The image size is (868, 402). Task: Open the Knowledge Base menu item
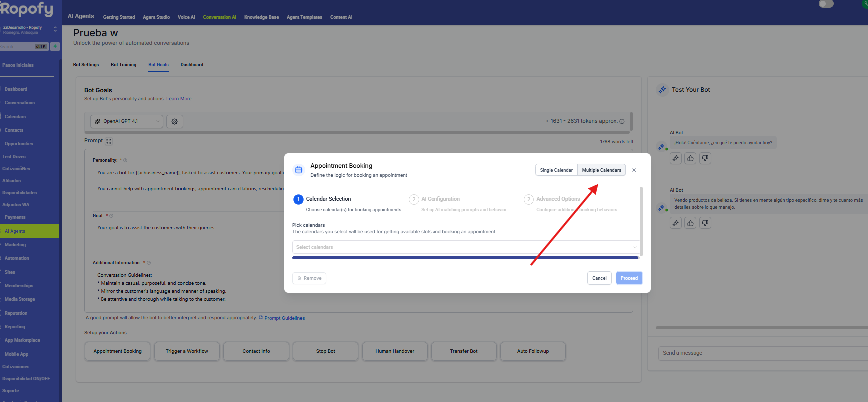pos(261,17)
